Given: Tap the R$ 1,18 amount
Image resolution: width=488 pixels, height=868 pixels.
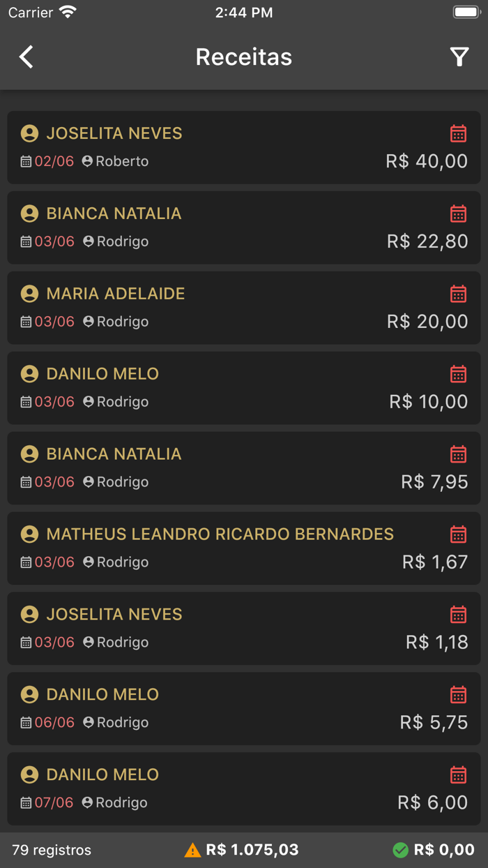Looking at the screenshot, I should tap(437, 642).
